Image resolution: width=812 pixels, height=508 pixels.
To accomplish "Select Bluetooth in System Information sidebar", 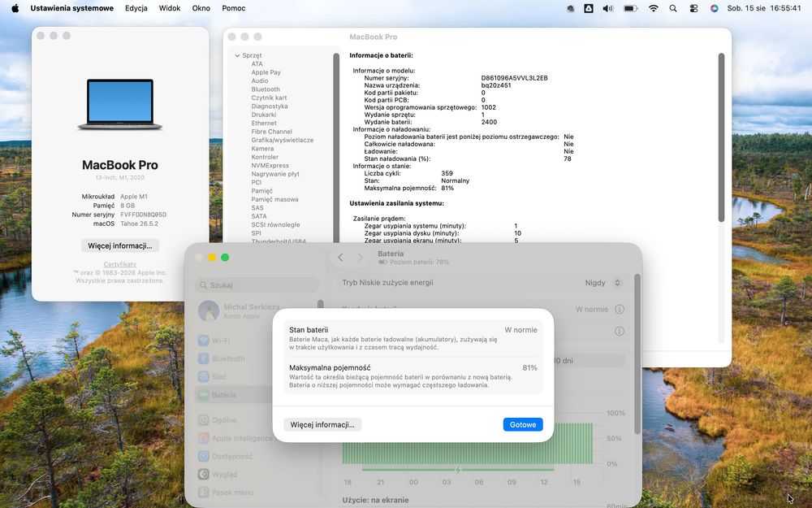I will pyautogui.click(x=266, y=89).
